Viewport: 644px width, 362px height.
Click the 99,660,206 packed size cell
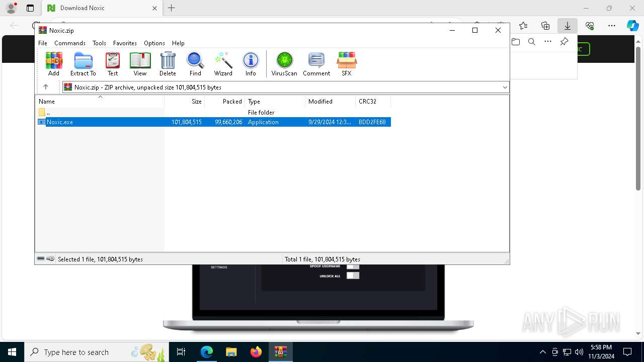pyautogui.click(x=228, y=122)
